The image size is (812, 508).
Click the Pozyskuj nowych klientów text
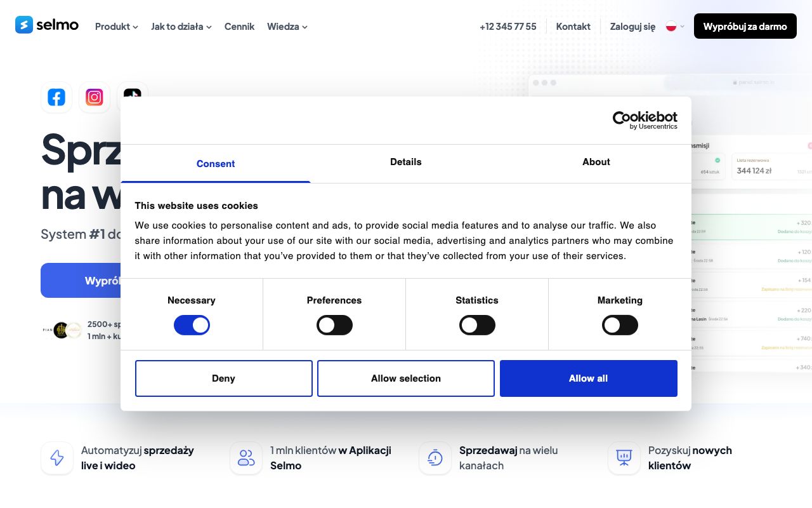point(690,458)
